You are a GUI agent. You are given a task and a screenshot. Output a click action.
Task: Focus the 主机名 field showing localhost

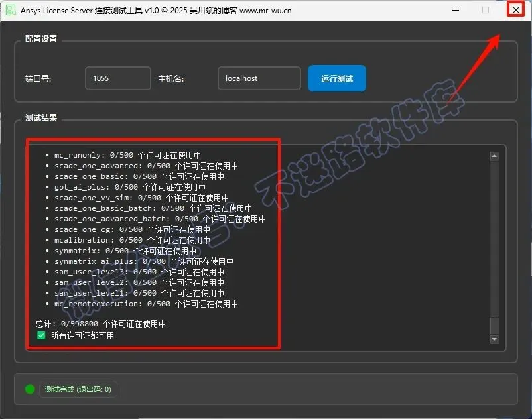pos(259,78)
